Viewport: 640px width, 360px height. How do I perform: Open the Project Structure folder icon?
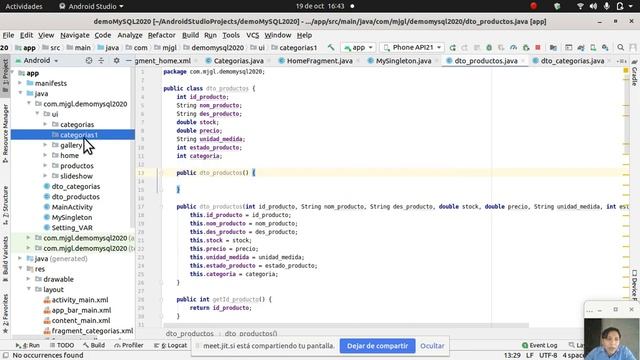coord(553,48)
